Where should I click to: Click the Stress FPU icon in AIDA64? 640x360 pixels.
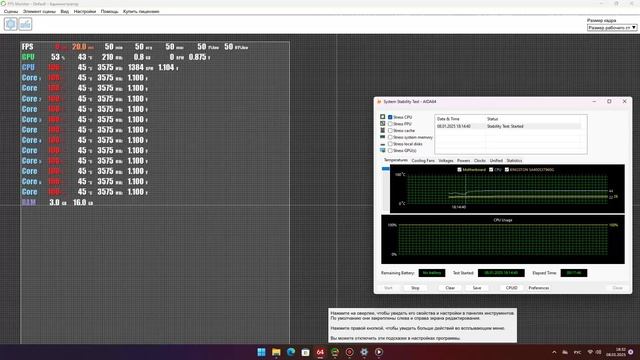pos(382,123)
